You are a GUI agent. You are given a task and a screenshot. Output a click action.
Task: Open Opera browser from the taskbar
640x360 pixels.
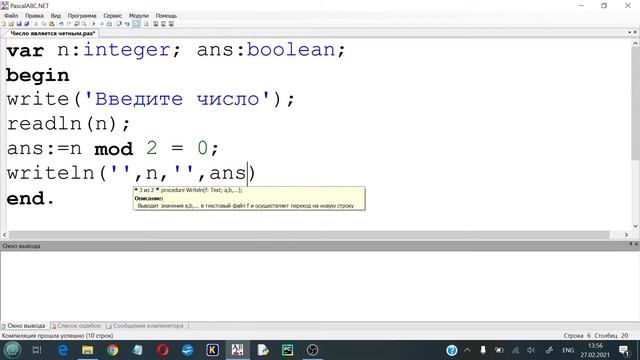pos(162,350)
